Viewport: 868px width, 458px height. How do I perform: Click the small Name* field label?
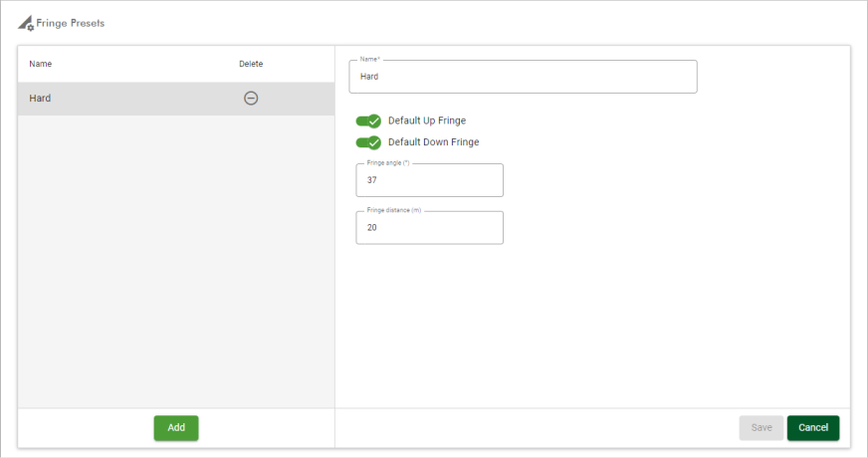tap(370, 60)
